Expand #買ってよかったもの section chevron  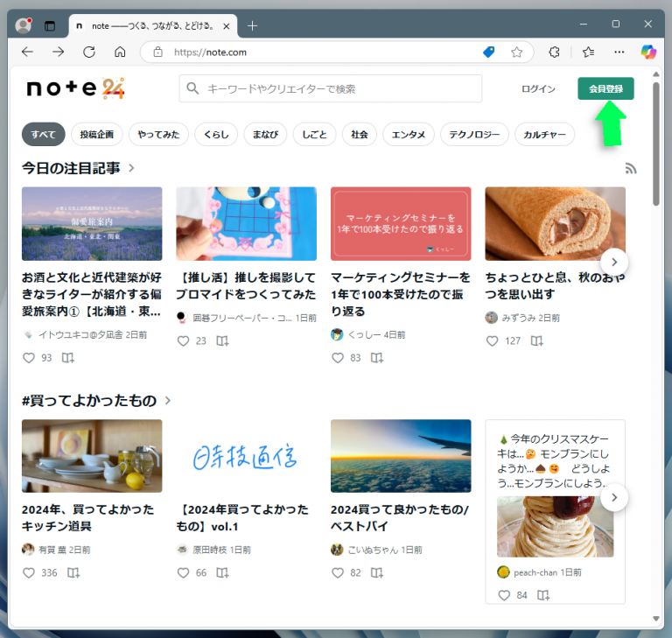tap(167, 401)
